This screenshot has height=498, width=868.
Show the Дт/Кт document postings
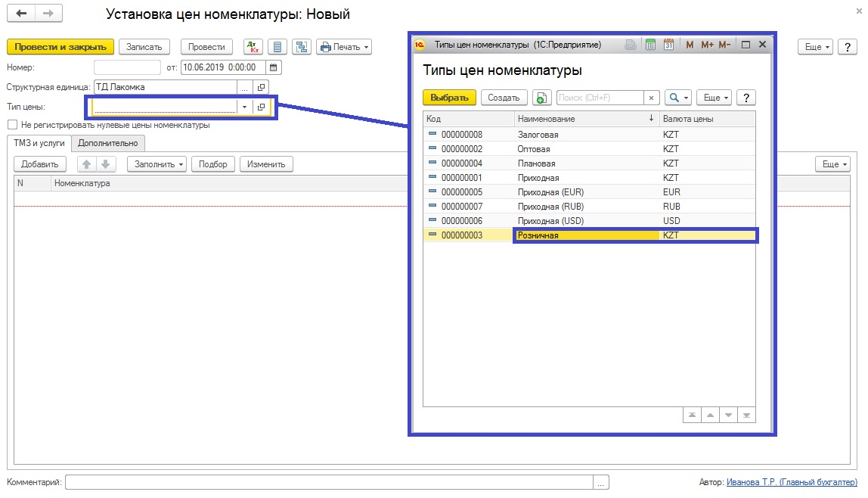[253, 47]
